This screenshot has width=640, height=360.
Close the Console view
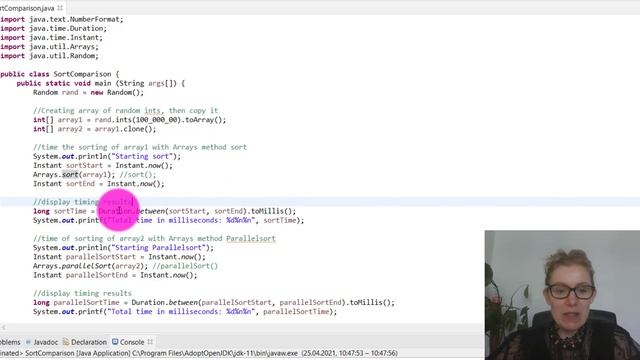click(x=150, y=342)
